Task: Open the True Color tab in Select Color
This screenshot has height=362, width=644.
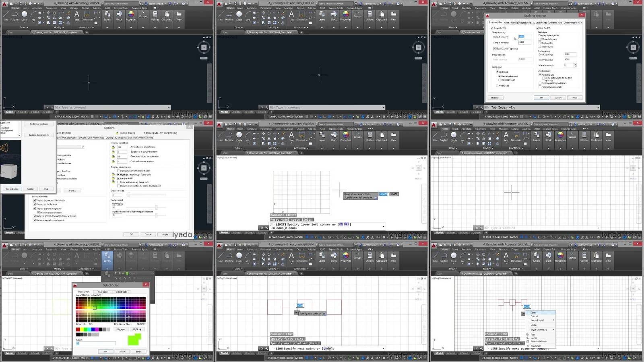Action: (102, 292)
